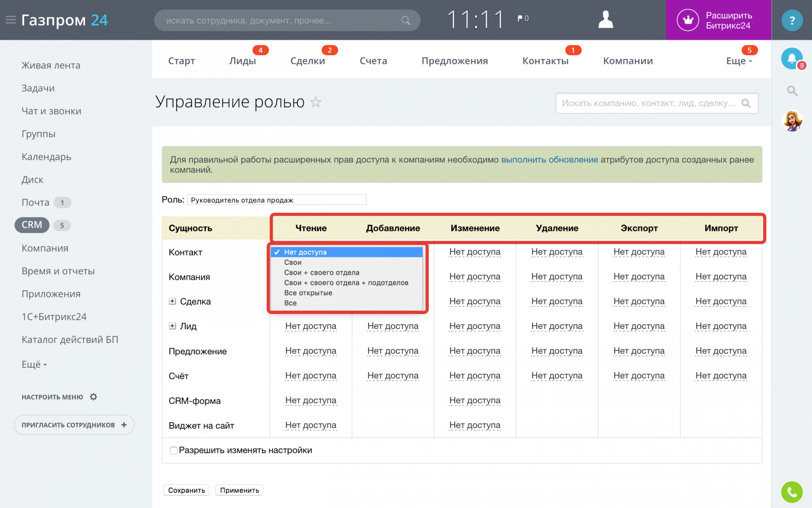Click Расширить Битрикс24 button
The width and height of the screenshot is (812, 508).
pos(718,20)
